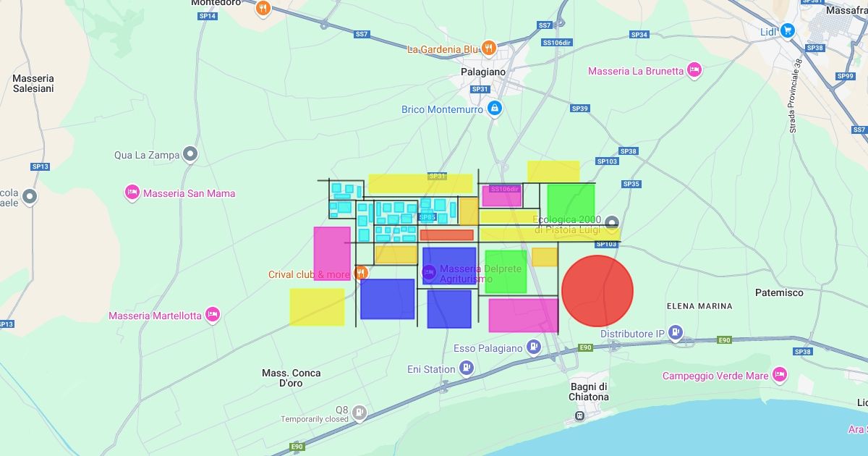Open the Ecologica 2000 place marker

(x=612, y=223)
